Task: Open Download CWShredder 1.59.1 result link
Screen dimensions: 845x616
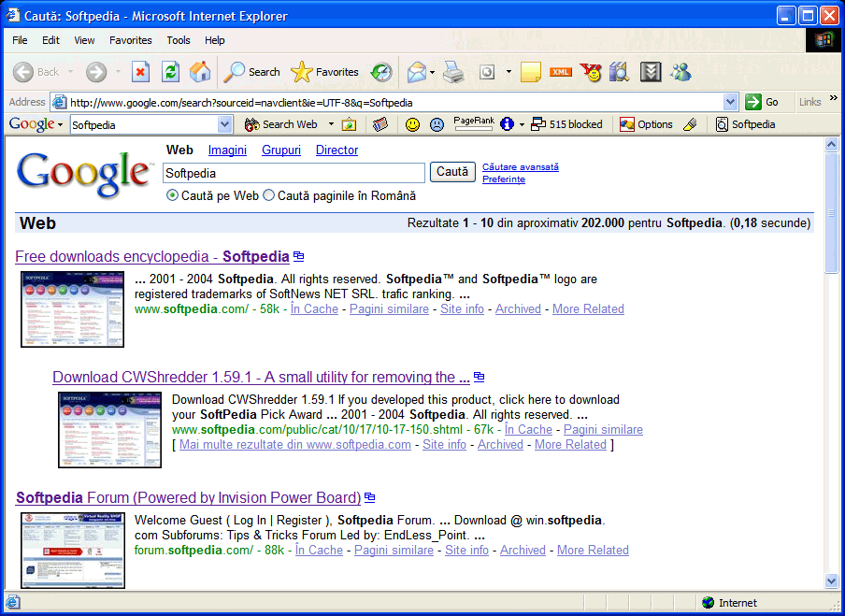Action: click(261, 378)
